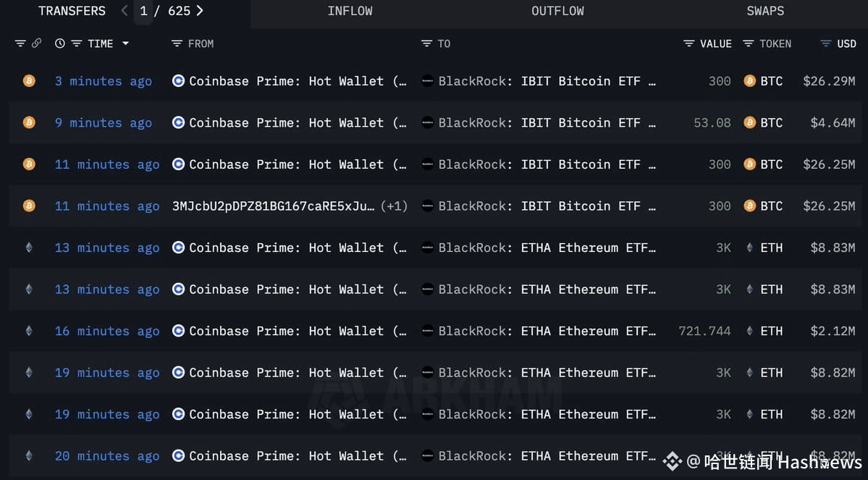
Task: Click the Bitcoin icon on 3 minutes ago row
Action: click(x=29, y=81)
